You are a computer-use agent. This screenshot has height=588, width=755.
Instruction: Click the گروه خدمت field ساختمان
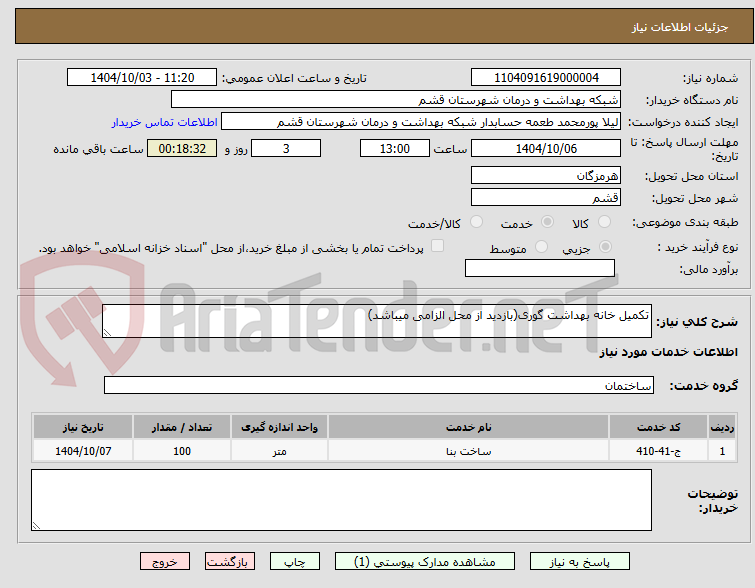(378, 385)
